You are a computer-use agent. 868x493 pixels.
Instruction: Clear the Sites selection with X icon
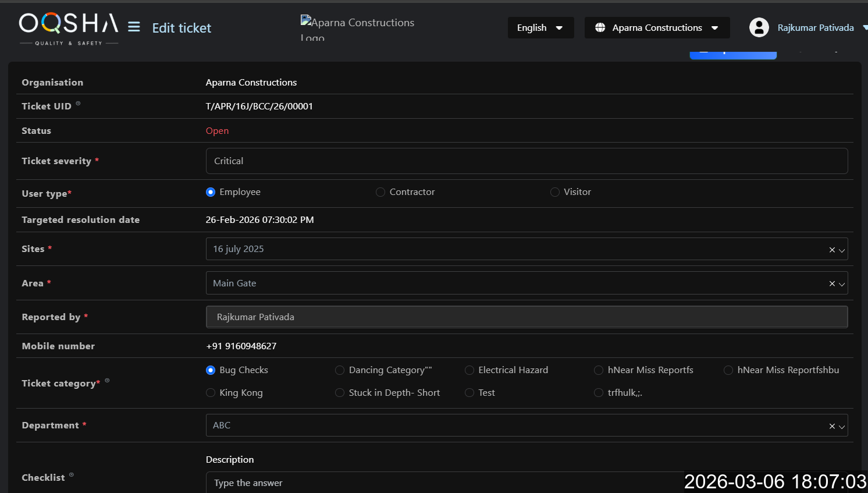831,250
